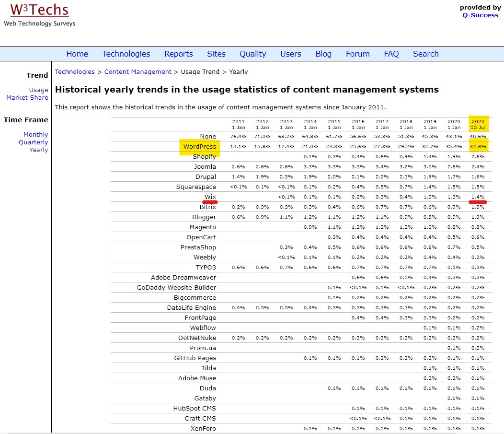Click the Gatsby row label
This screenshot has height=434, width=504.
(x=205, y=399)
